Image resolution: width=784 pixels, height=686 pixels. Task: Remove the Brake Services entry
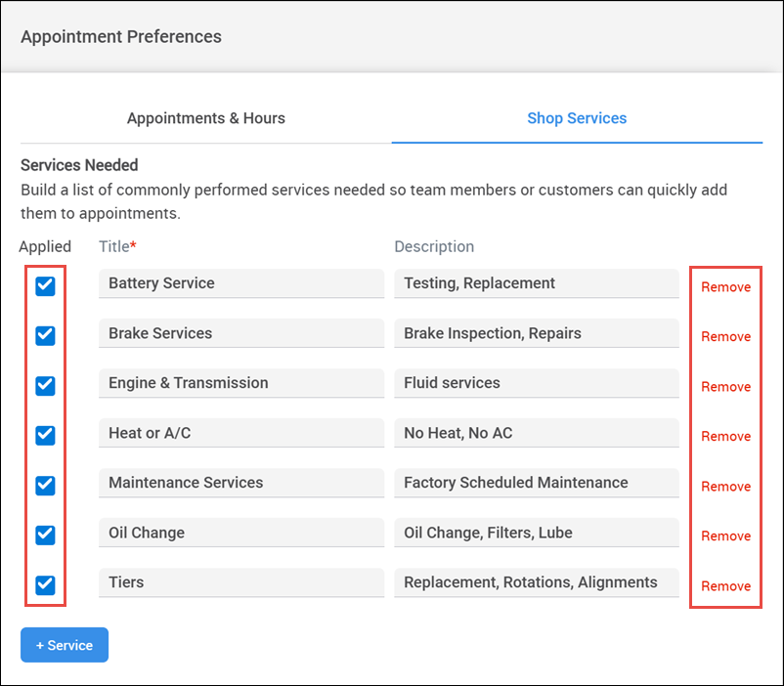tap(725, 336)
